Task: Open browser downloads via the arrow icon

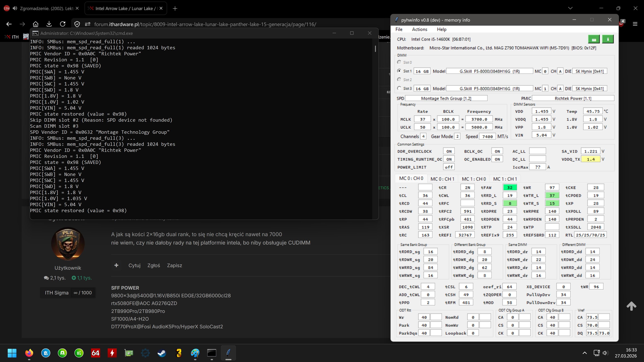Action: click(x=49, y=24)
